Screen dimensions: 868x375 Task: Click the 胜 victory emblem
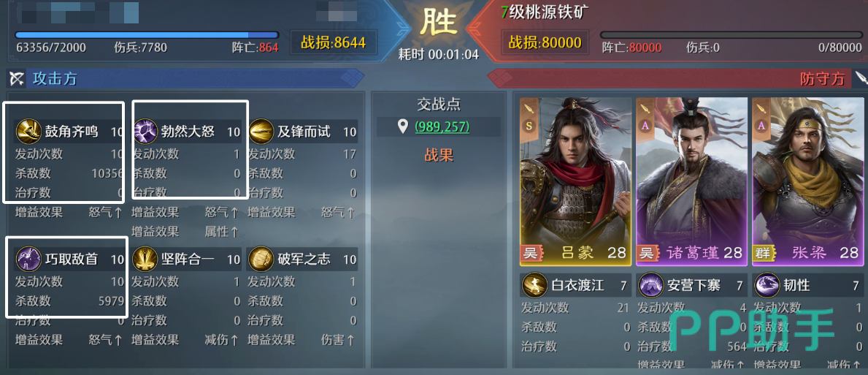tap(439, 23)
